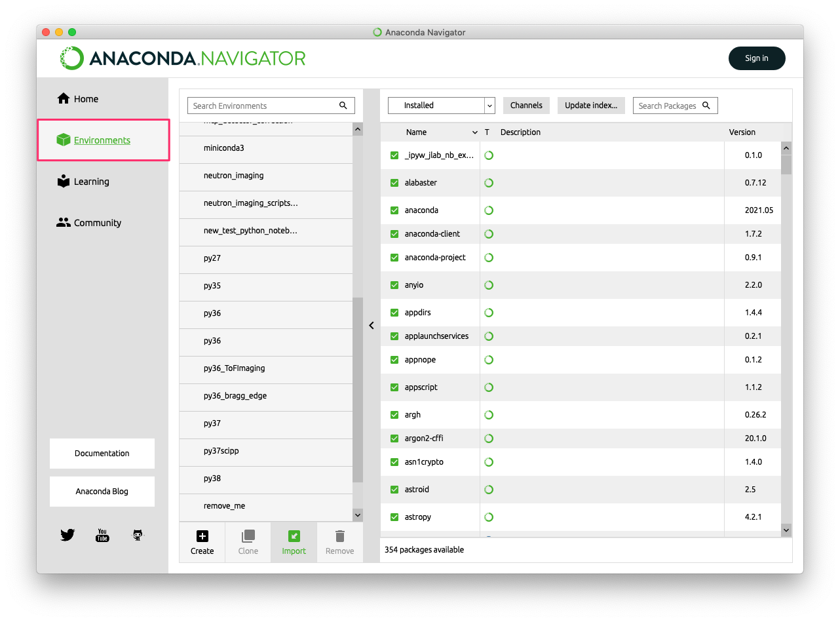Click the Sign in button
Screen dimensions: 840x622
tap(756, 58)
